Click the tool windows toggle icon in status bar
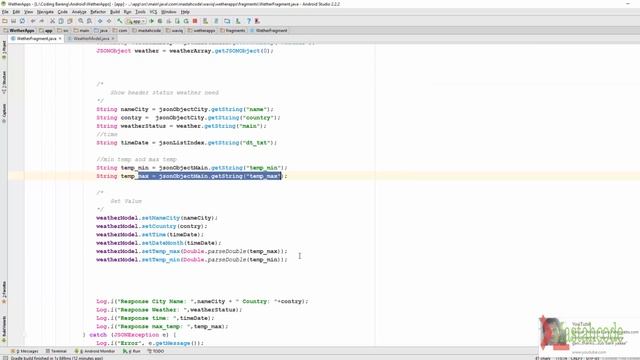The width and height of the screenshot is (640, 360). (x=4, y=358)
